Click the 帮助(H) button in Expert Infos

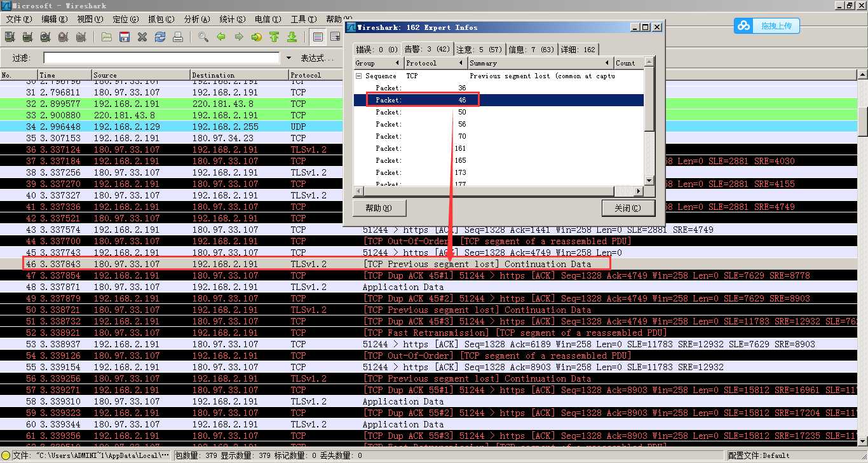tap(379, 208)
